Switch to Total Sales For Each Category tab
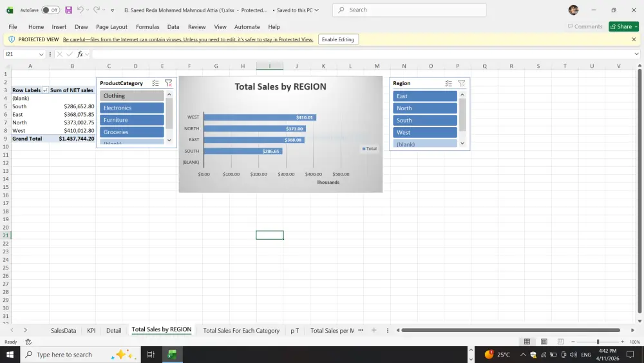 241,331
